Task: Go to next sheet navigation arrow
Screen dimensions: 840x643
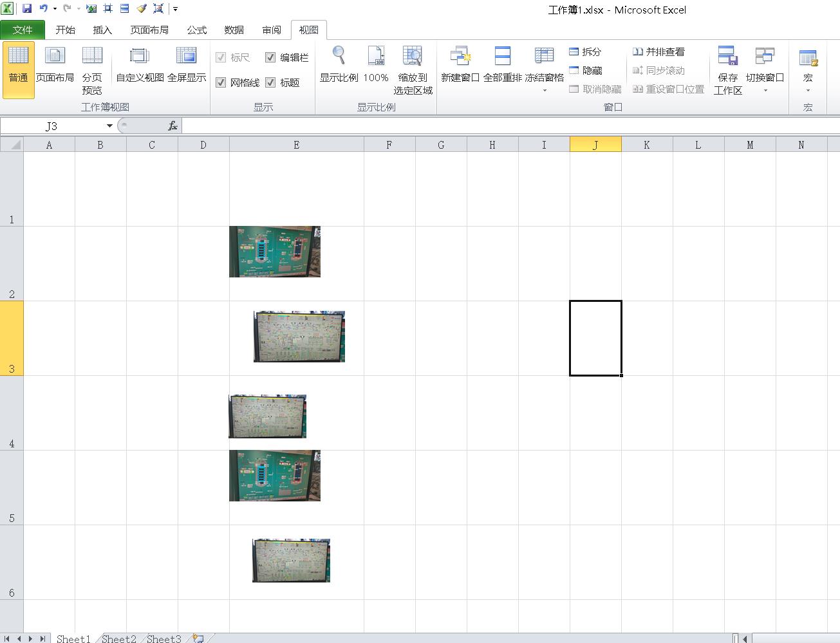Action: click(30, 638)
